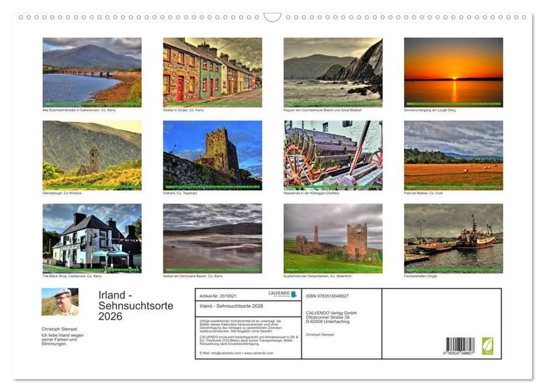
Task: Click the green leaf eco icon
Action: (x=488, y=346)
